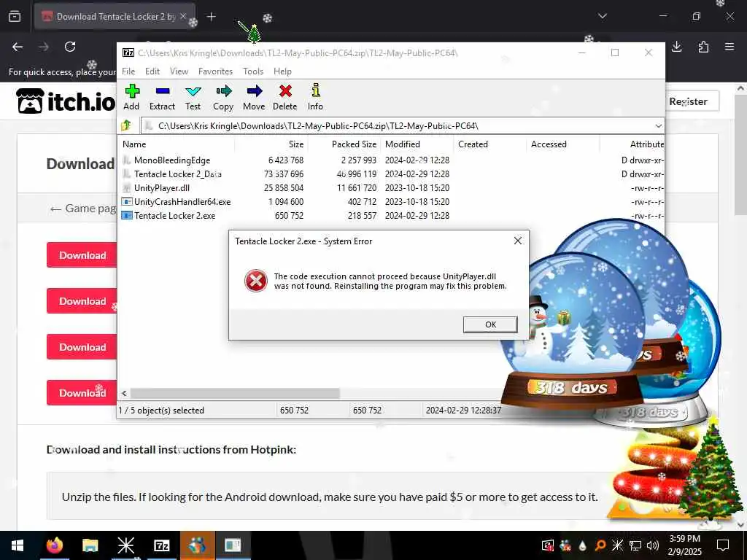Select the Download Tentacle Locker 2 tab
Image resolution: width=747 pixels, height=560 pixels.
[115, 17]
